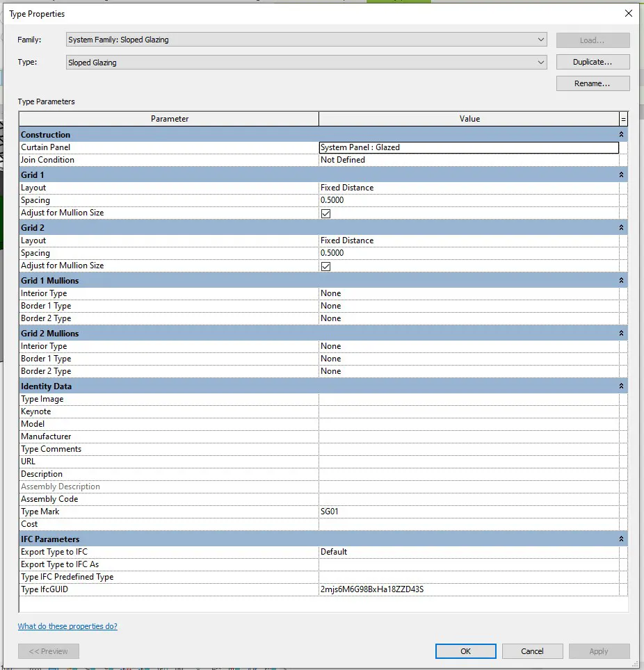This screenshot has width=644, height=670.
Task: Collapse the Identity Data section
Action: point(621,386)
